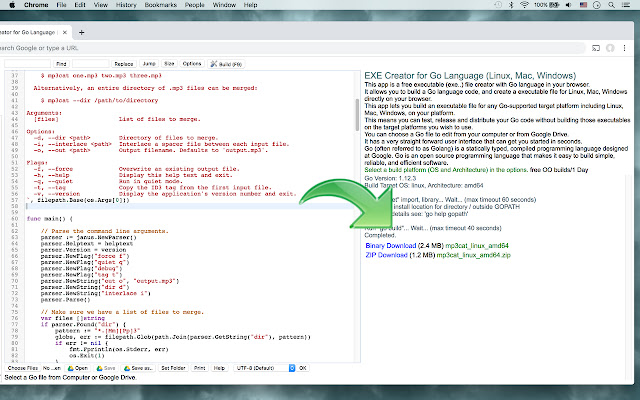Click the Help button in bottom toolbar

[219, 368]
